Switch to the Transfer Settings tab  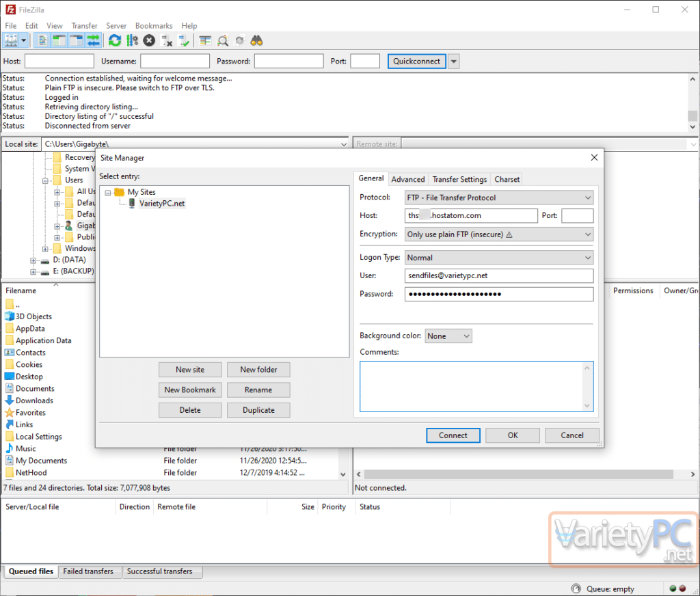point(459,179)
